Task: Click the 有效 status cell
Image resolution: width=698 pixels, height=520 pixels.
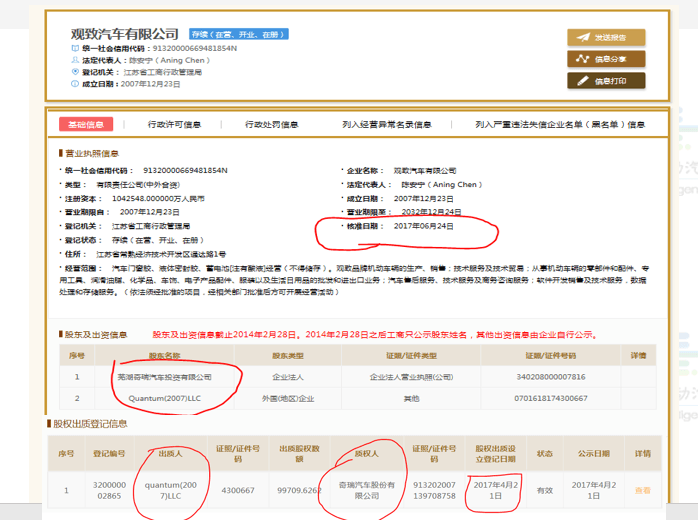Action: point(544,490)
